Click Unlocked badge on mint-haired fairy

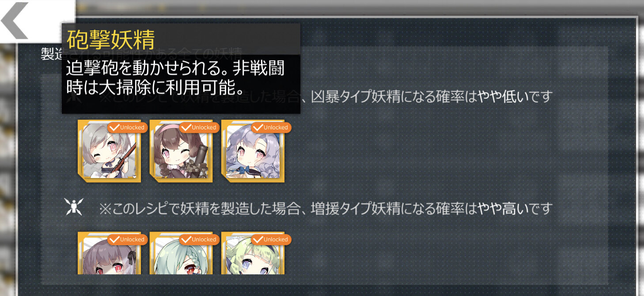(199, 239)
